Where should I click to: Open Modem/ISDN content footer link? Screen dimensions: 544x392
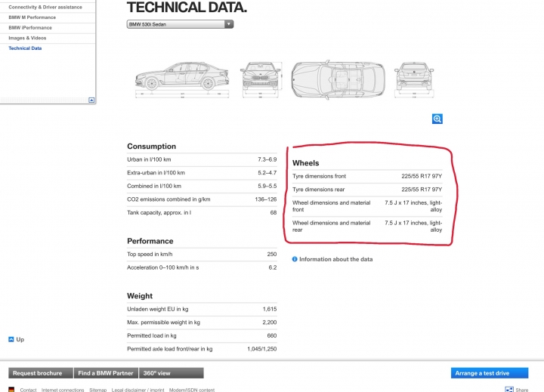(192, 390)
